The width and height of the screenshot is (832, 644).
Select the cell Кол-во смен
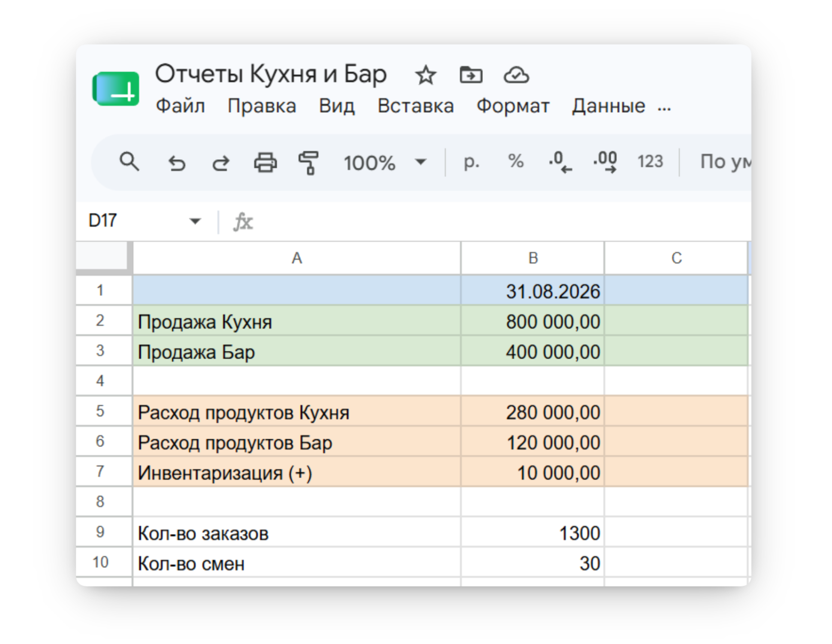pos(297,562)
